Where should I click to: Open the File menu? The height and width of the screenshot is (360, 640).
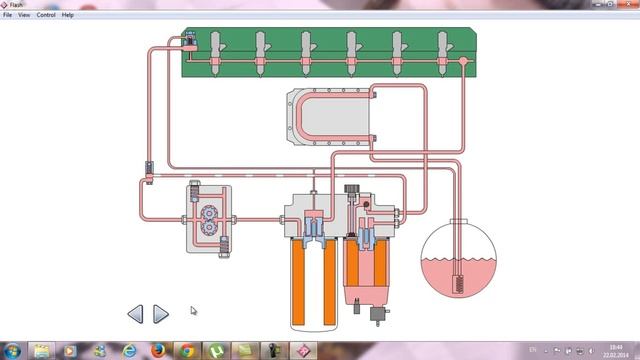click(7, 15)
